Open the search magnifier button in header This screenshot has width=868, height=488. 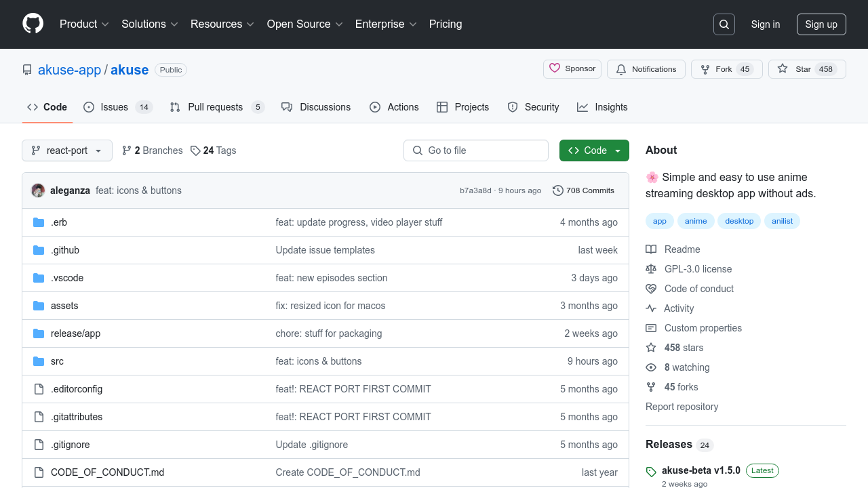click(x=724, y=24)
